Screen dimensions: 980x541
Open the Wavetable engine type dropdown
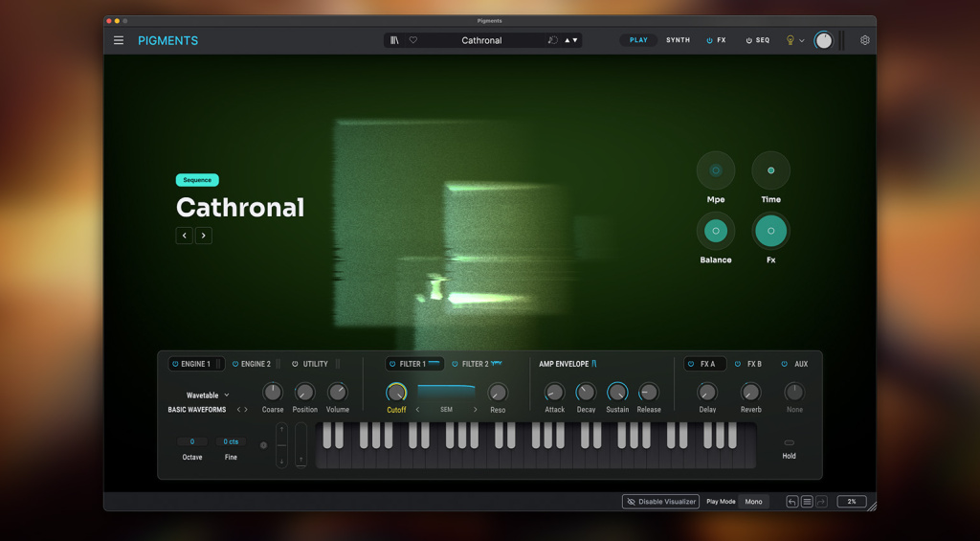tap(208, 395)
